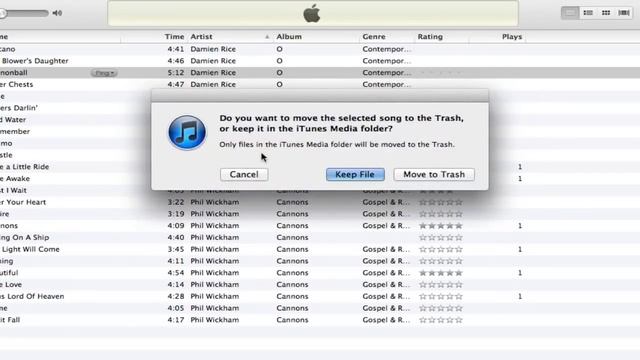Click the iTunes music note icon
Image resolution: width=640 pixels, height=360 pixels.
187,132
